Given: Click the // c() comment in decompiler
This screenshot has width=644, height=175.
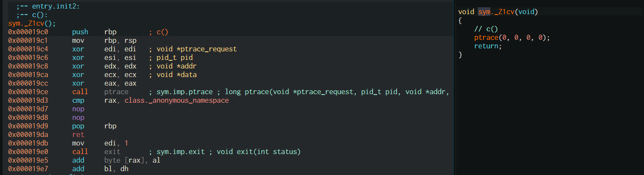Looking at the screenshot, I should (x=486, y=29).
